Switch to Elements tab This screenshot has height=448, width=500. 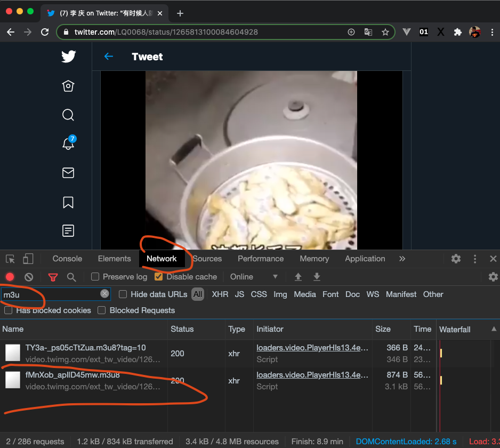[115, 259]
